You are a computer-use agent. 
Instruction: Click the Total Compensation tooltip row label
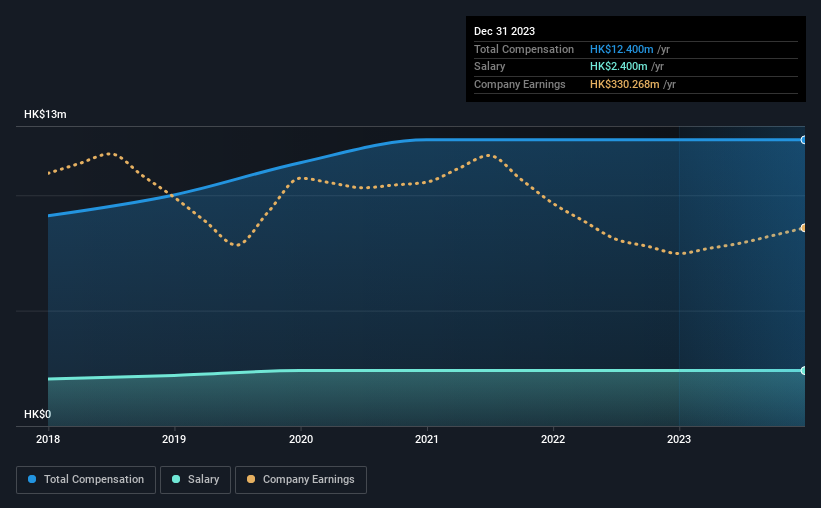pyautogui.click(x=524, y=49)
